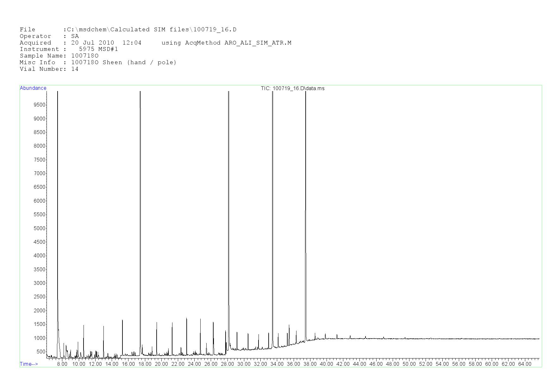Click the 46.00 time tick label

coord(376,364)
